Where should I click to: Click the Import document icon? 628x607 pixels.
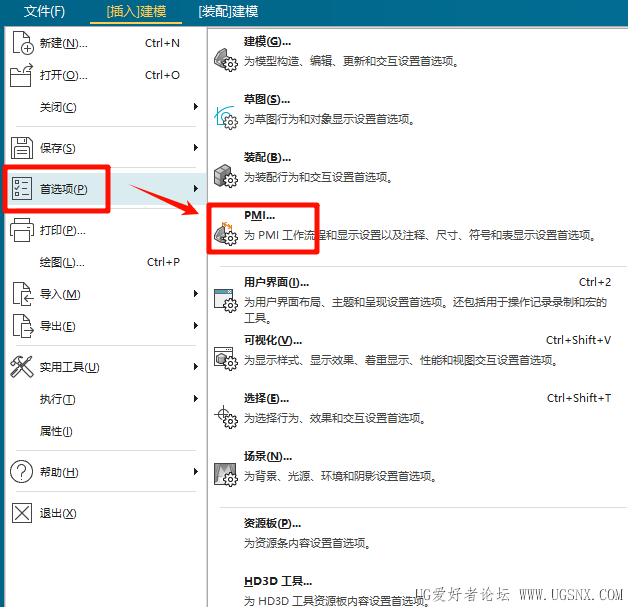point(22,294)
